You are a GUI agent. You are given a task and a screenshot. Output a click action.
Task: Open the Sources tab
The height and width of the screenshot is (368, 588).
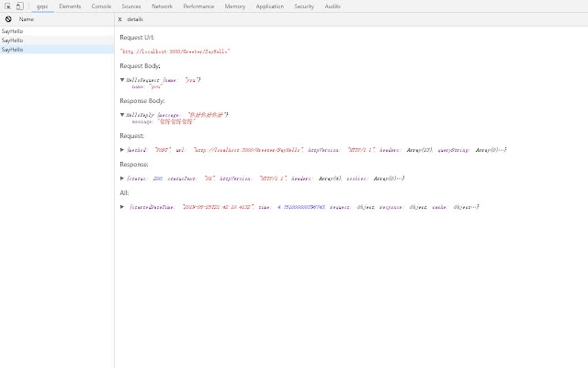[x=131, y=6]
